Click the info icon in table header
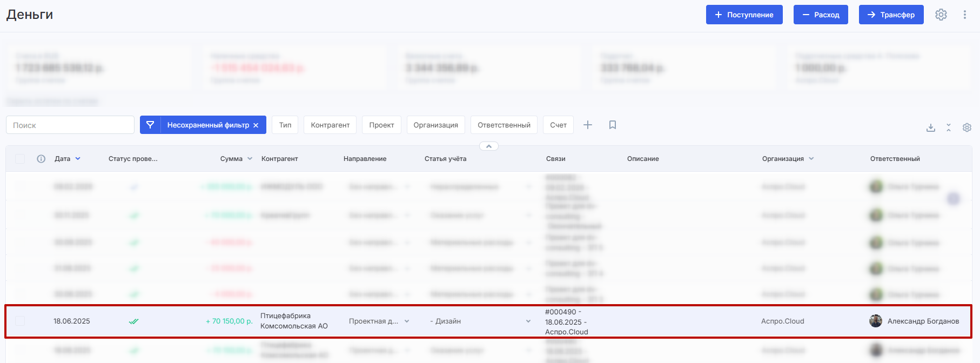 point(41,159)
